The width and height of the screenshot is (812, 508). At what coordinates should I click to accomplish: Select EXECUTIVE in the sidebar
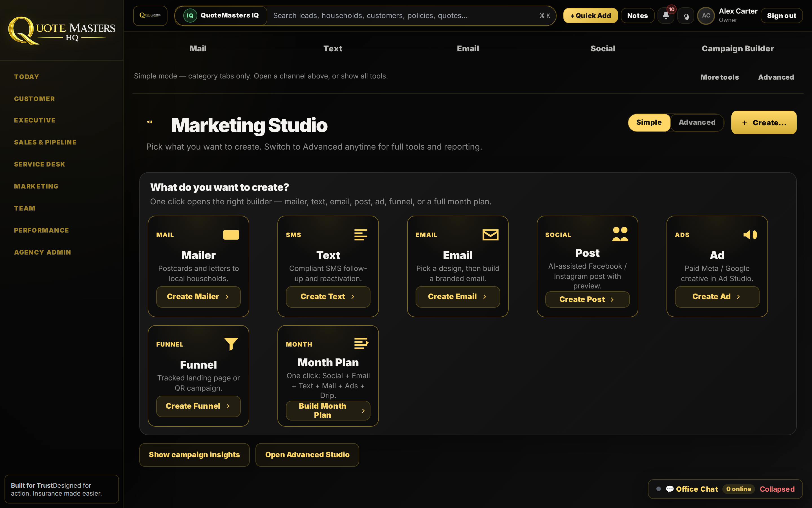pyautogui.click(x=35, y=120)
